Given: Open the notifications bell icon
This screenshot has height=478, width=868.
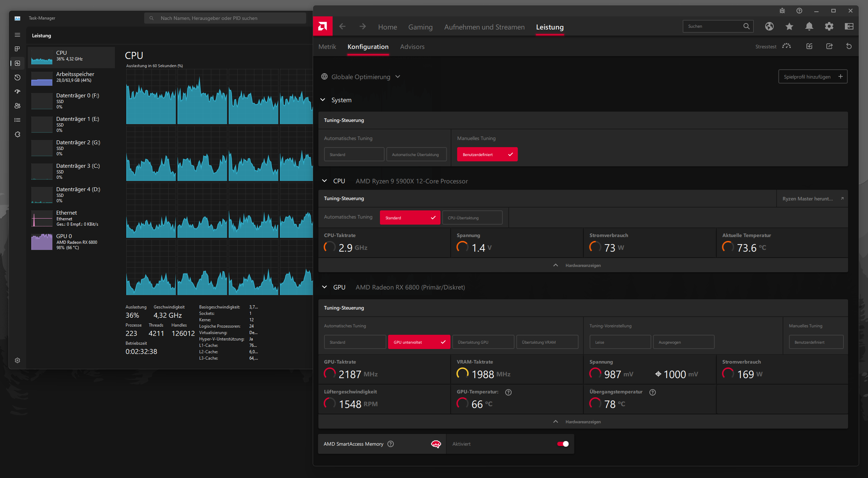Looking at the screenshot, I should (x=809, y=26).
